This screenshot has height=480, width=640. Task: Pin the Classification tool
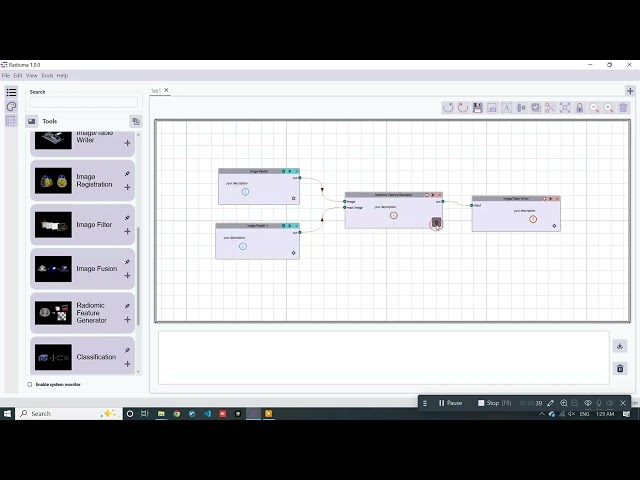click(x=127, y=350)
